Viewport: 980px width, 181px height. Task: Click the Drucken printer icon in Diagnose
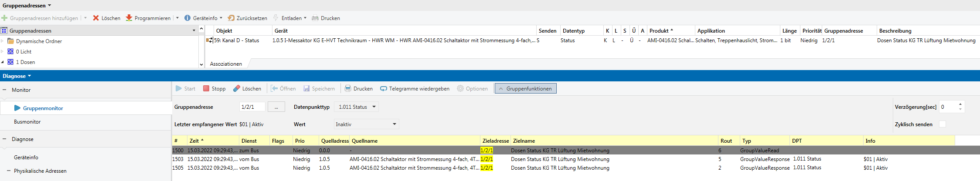pos(348,89)
